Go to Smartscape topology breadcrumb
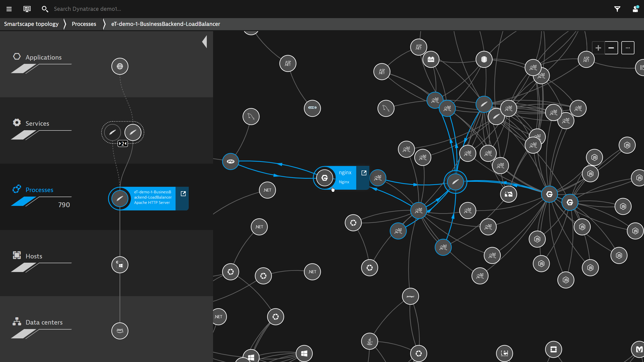This screenshot has height=362, width=644. (x=31, y=24)
